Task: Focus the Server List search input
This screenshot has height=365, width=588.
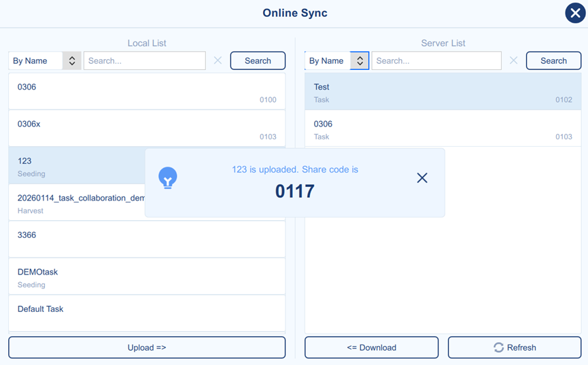Action: [436, 60]
